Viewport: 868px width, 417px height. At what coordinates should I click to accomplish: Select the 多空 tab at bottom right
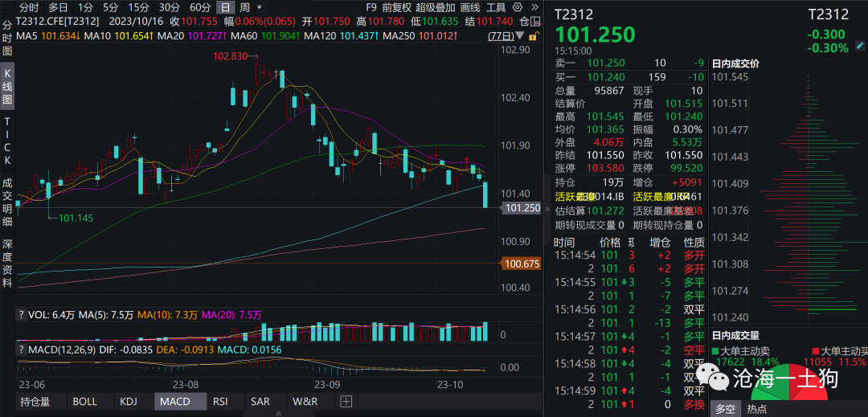click(x=725, y=409)
